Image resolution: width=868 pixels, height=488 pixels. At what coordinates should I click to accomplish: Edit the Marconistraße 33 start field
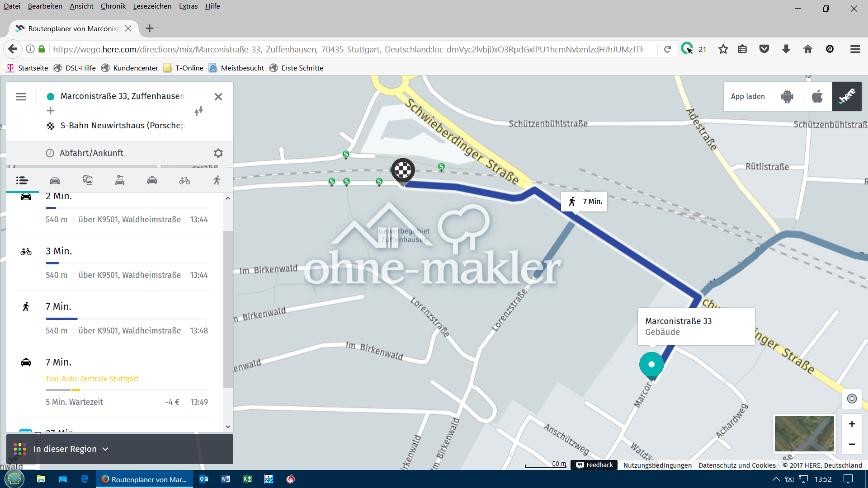(x=122, y=96)
